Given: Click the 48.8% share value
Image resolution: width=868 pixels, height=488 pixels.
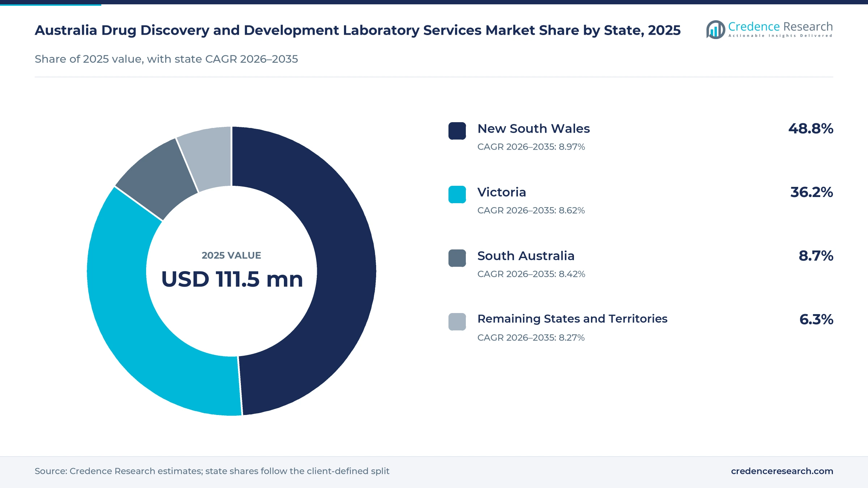Looking at the screenshot, I should 811,129.
